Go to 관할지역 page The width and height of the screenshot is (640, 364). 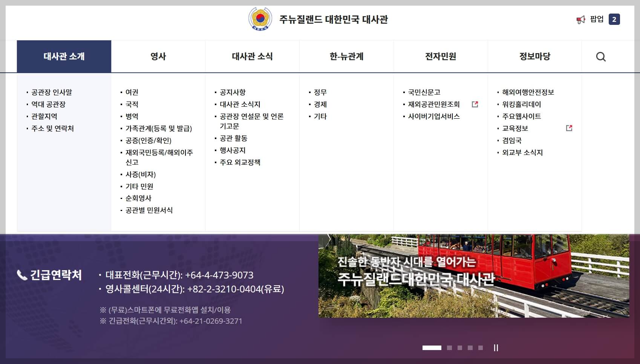(x=44, y=116)
